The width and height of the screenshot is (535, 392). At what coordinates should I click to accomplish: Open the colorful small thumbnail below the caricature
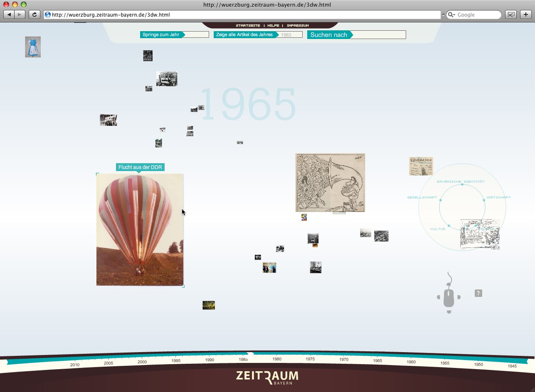(x=304, y=217)
